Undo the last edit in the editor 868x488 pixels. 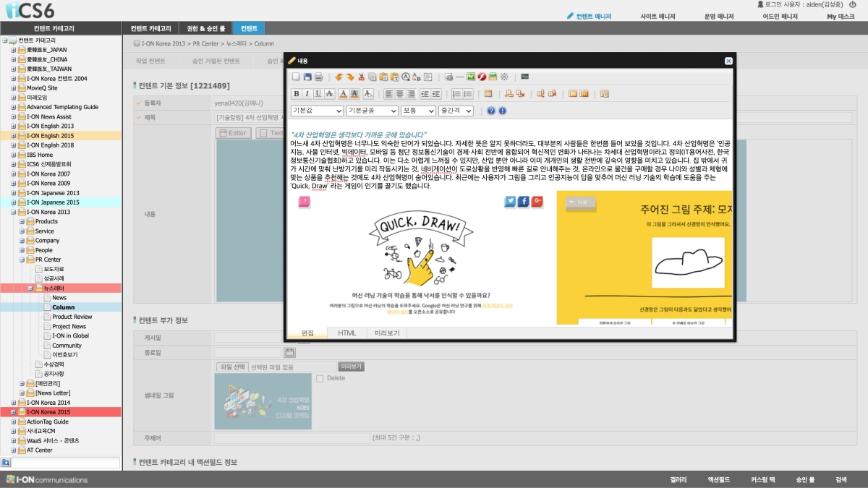pyautogui.click(x=339, y=77)
